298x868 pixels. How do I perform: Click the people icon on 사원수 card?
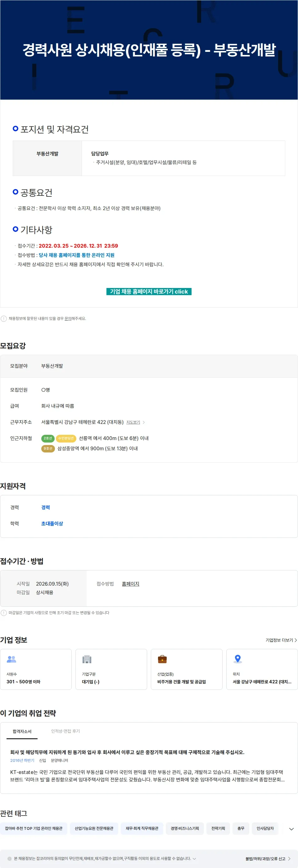[11, 659]
